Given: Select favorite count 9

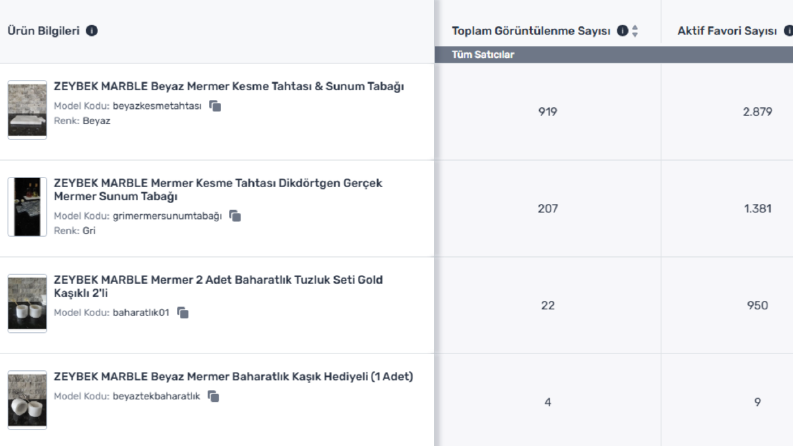Looking at the screenshot, I should coord(757,402).
